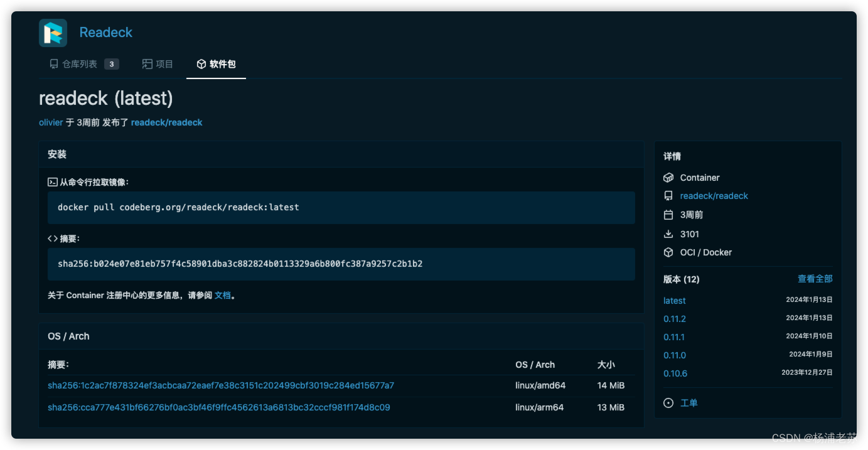Click the 2024年1月10日 date for 0.11.1
This screenshot has width=868, height=450.
pyautogui.click(x=810, y=336)
